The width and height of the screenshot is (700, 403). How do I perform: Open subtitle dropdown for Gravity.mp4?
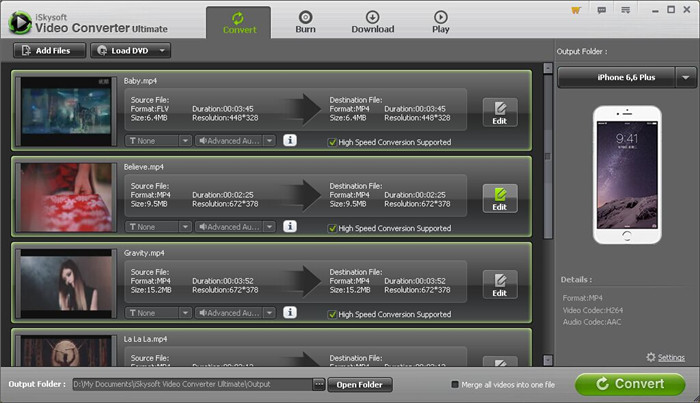pyautogui.click(x=158, y=313)
